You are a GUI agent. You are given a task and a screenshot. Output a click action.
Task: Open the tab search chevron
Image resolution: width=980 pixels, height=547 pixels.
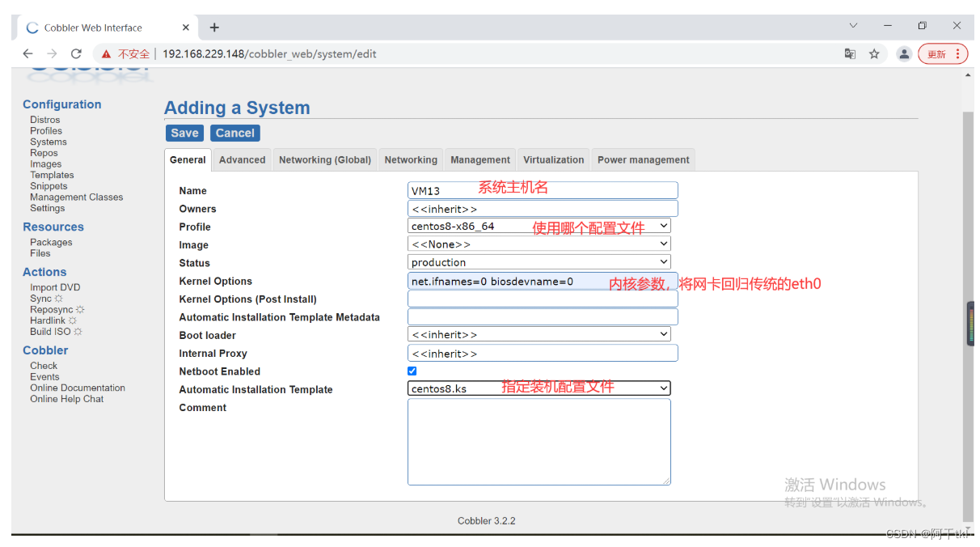coord(853,26)
